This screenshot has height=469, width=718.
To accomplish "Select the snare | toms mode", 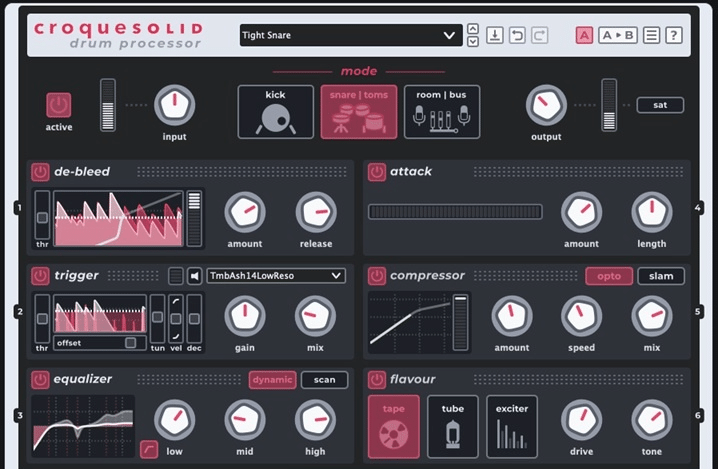I will (359, 112).
